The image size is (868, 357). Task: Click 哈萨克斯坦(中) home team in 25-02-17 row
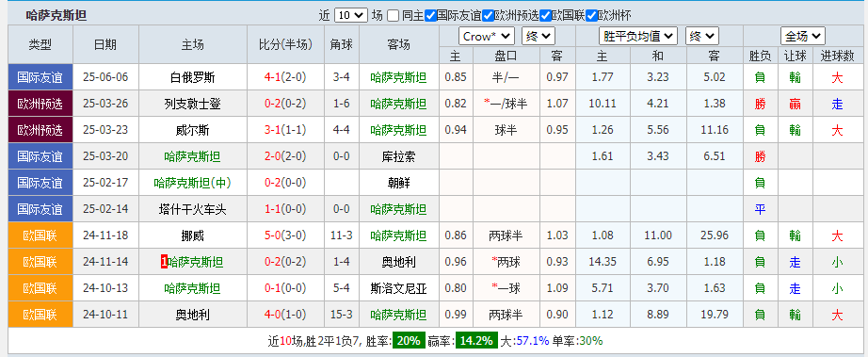pyautogui.click(x=193, y=183)
